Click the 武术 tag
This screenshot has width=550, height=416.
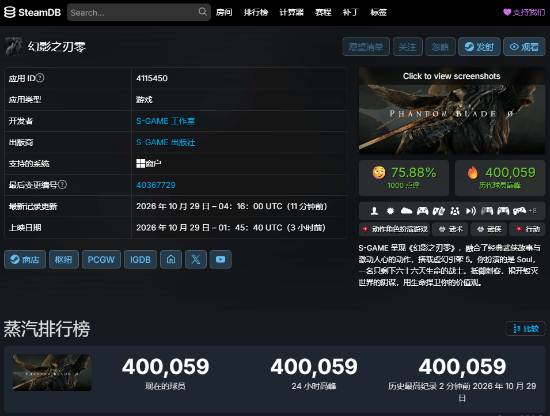450,229
